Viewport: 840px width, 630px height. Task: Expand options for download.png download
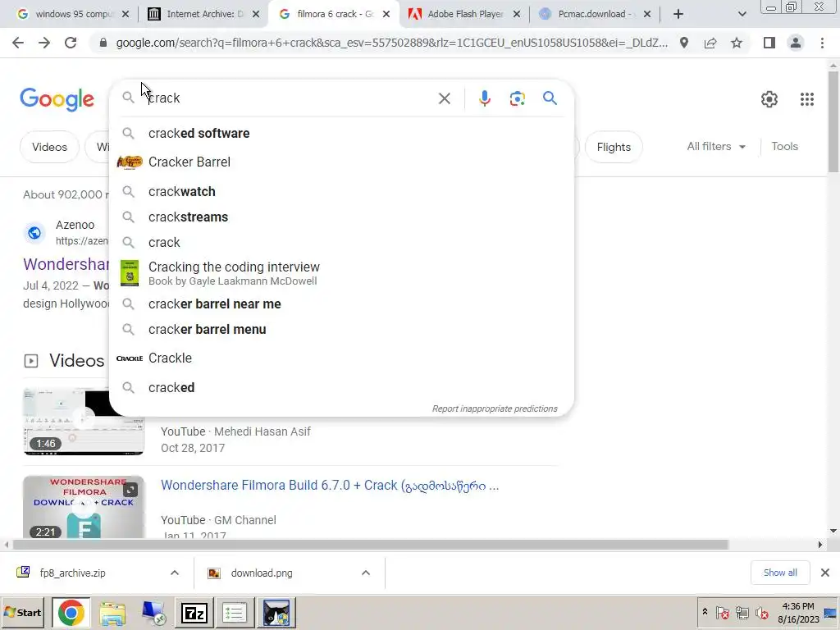(x=365, y=573)
